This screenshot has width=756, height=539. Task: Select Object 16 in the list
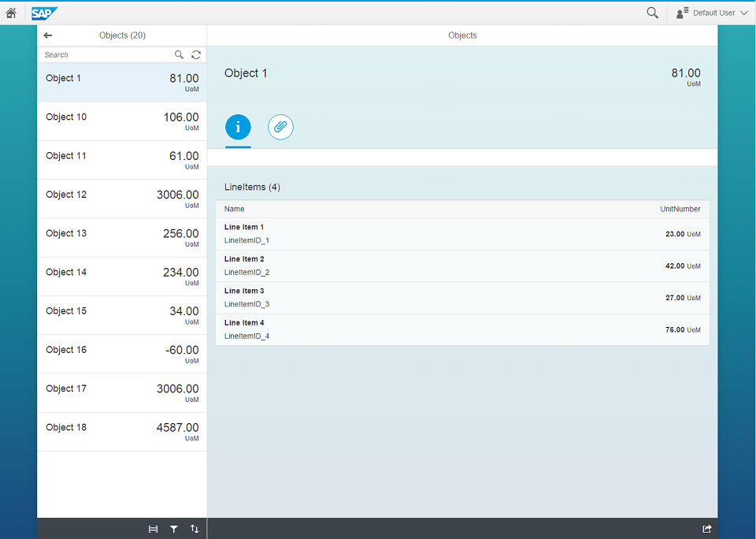[x=122, y=354]
